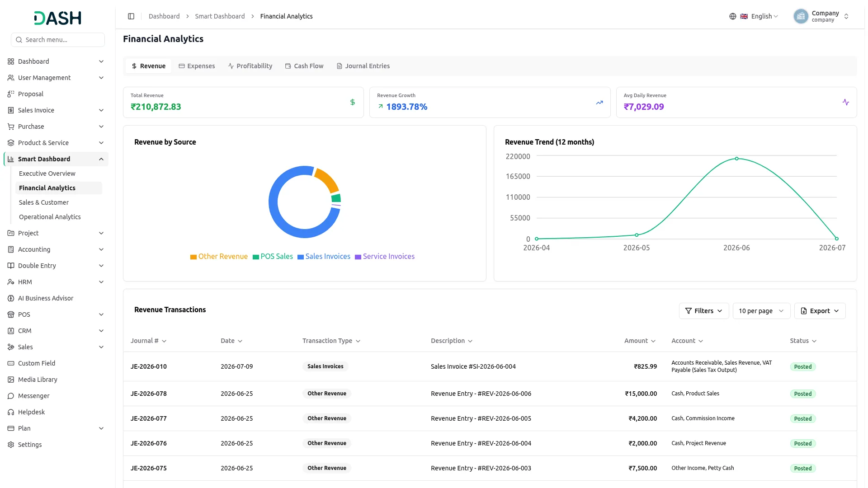Screen dimensions: 868x488
Task: Click the Purchase cart icon
Action: [11, 127]
